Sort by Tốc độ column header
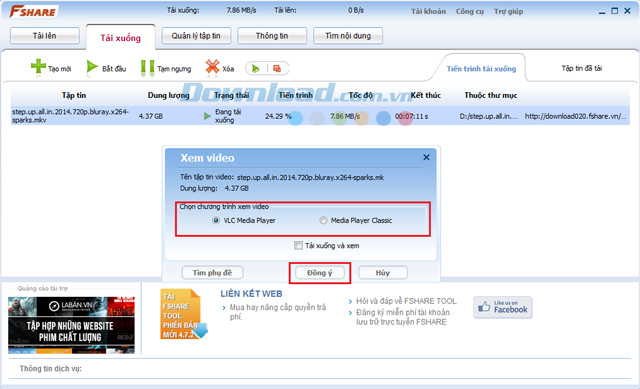The image size is (640, 389). point(360,95)
